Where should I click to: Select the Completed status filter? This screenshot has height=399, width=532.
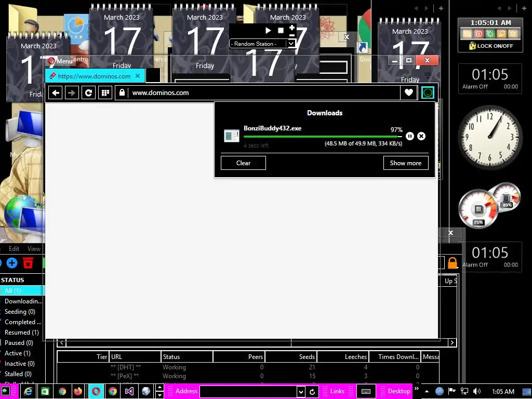23,322
